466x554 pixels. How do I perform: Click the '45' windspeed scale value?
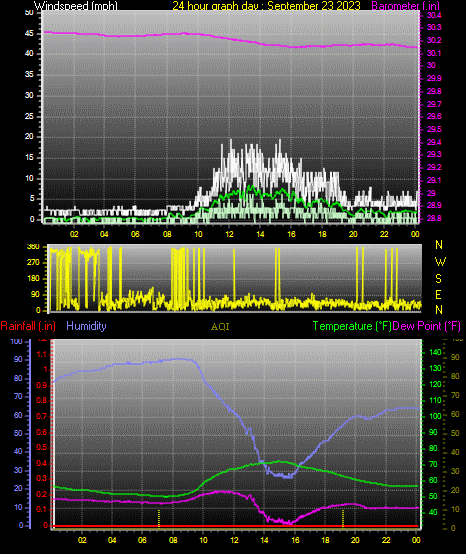point(29,34)
